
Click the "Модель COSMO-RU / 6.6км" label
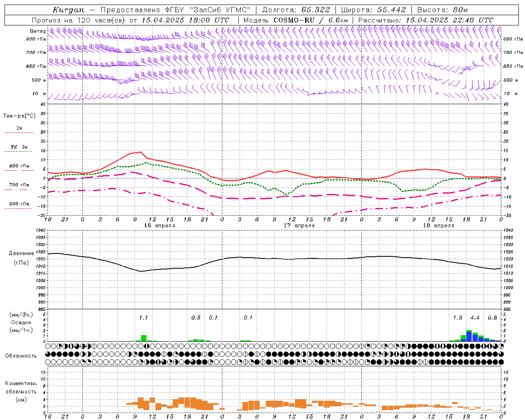pos(296,20)
